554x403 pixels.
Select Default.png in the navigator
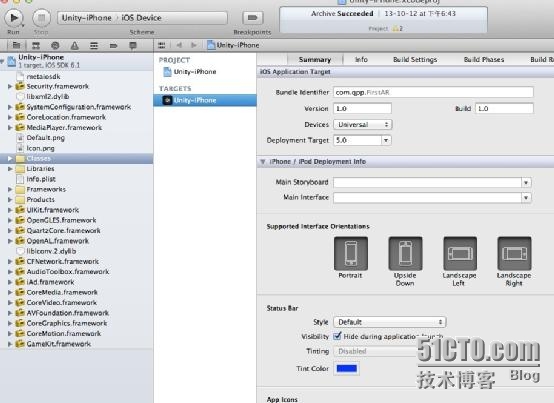click(x=46, y=138)
